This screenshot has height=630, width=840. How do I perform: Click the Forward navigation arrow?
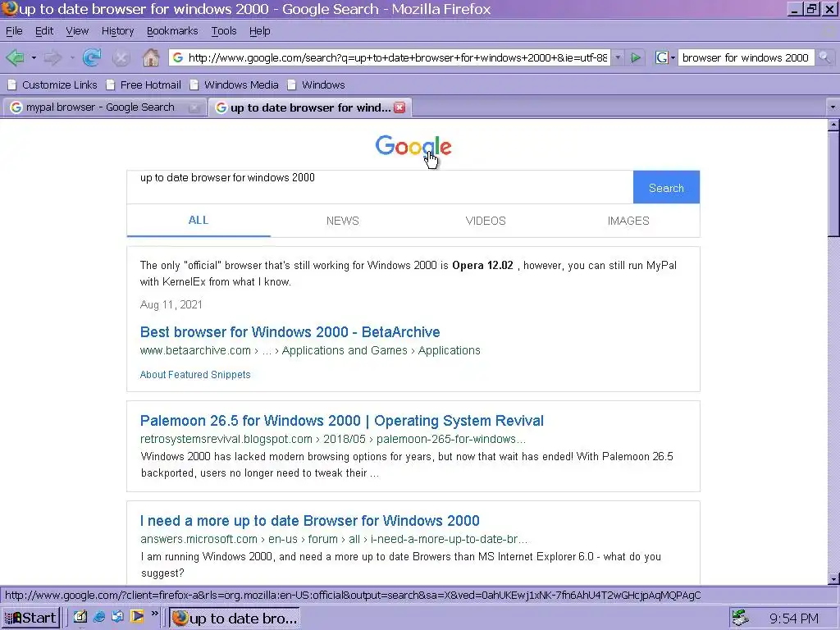pyautogui.click(x=52, y=57)
